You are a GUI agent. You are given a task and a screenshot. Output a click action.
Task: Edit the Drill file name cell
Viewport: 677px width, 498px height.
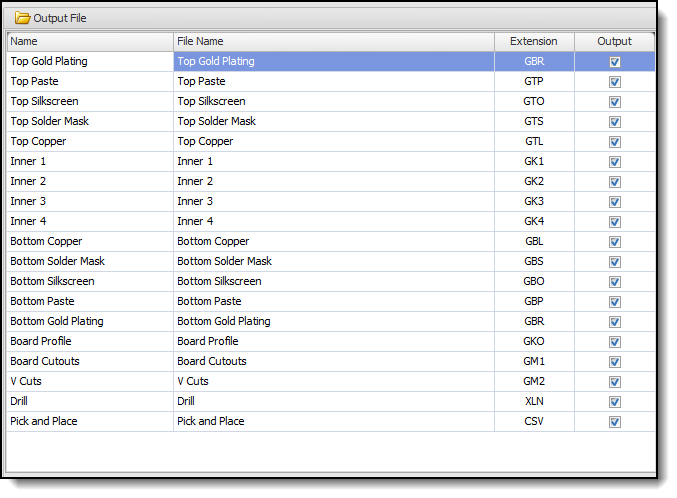click(334, 401)
